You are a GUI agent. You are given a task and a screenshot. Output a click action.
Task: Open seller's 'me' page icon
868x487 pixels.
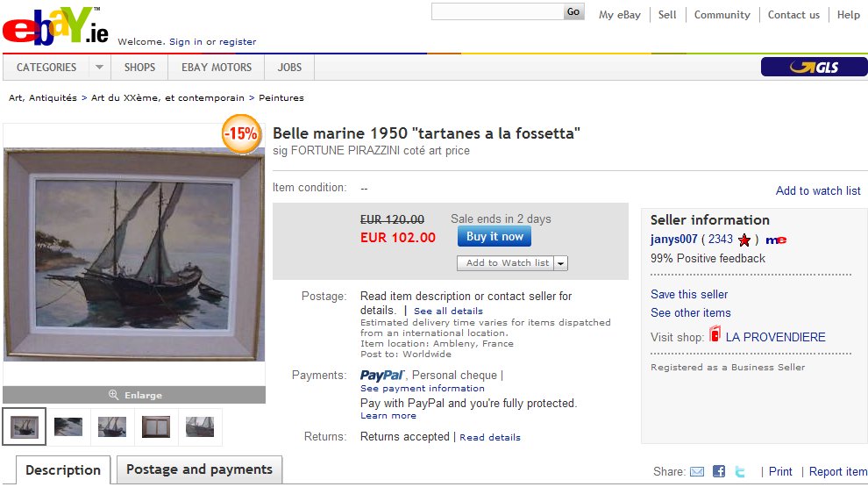[x=776, y=240]
